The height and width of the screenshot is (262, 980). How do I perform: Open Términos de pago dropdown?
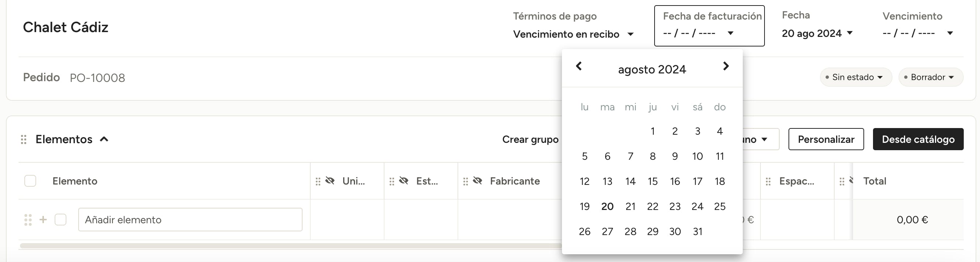573,34
